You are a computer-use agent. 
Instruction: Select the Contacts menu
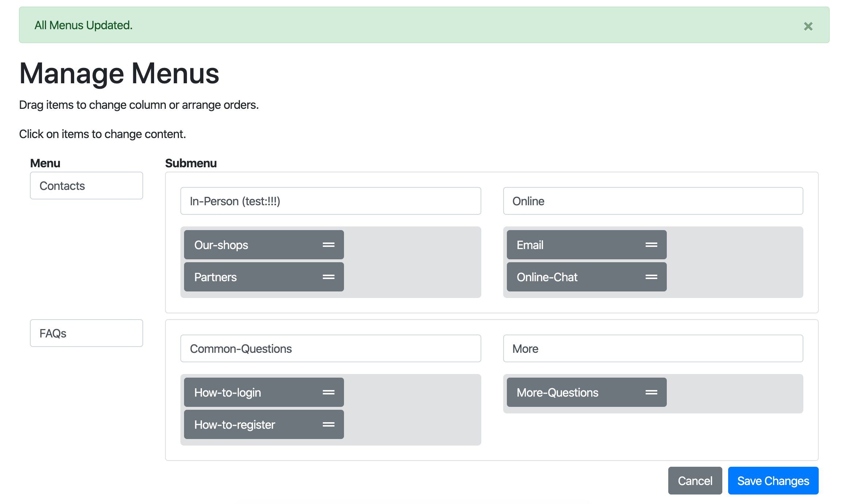click(86, 186)
